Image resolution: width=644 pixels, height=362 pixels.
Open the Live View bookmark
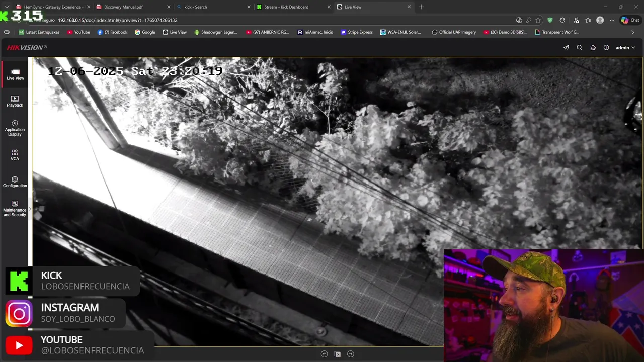click(175, 32)
